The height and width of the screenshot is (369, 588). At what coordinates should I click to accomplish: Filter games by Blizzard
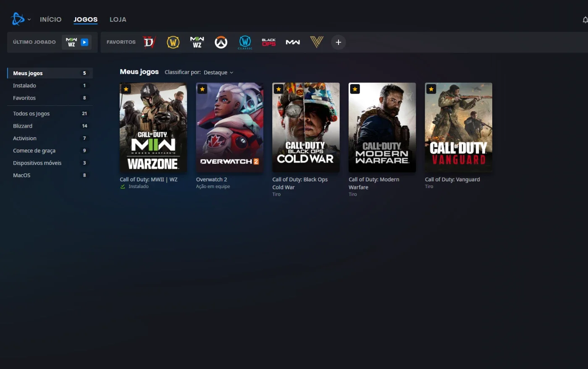[x=50, y=126]
